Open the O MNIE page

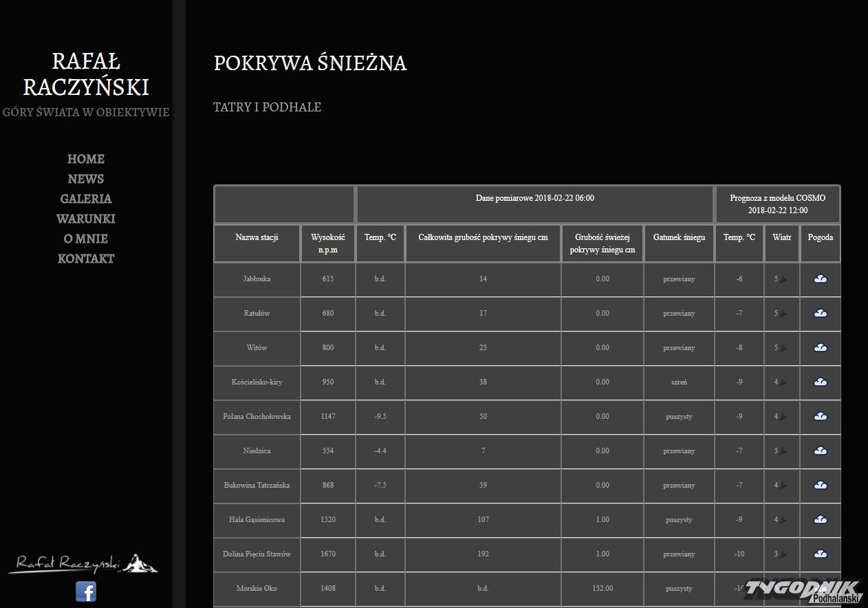click(86, 239)
